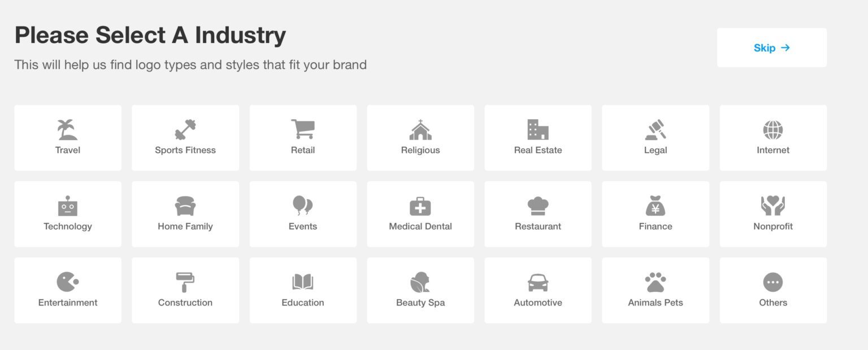The image size is (868, 350).
Task: Pick the Retail shopping cart icon
Action: (303, 129)
